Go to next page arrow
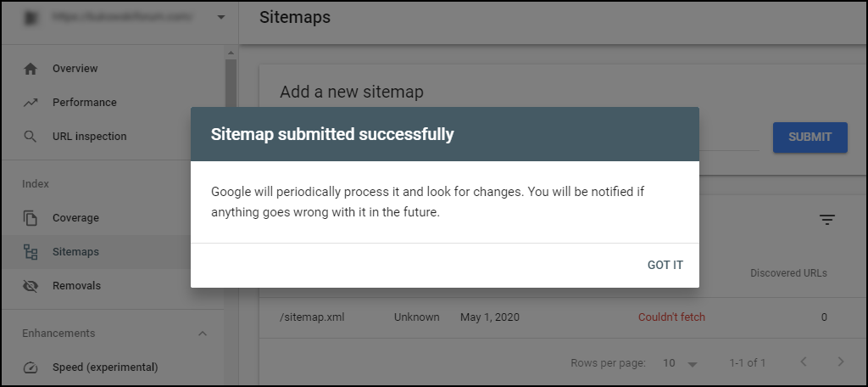The width and height of the screenshot is (868, 387). coord(840,362)
